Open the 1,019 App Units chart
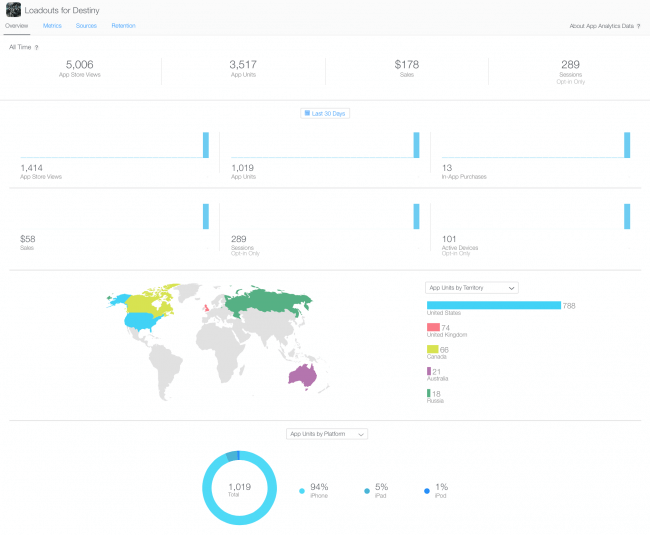Viewport: 650px width, 535px height. pyautogui.click(x=325, y=156)
